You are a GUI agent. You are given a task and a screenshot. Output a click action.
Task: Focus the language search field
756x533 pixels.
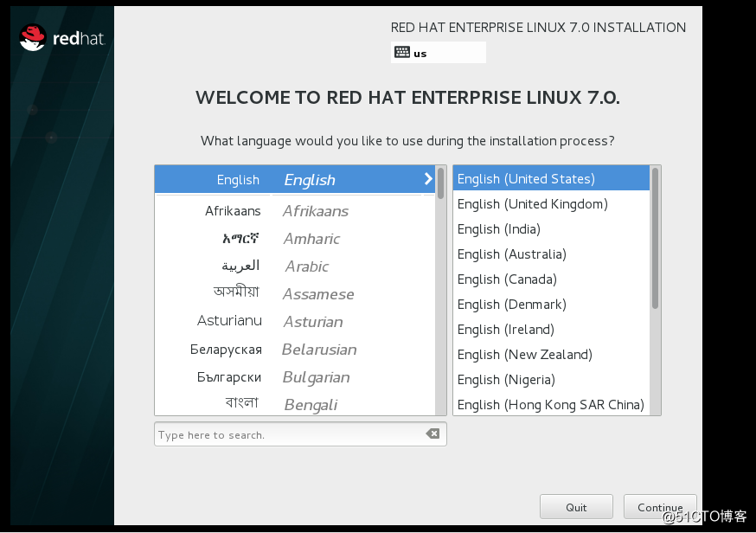300,434
